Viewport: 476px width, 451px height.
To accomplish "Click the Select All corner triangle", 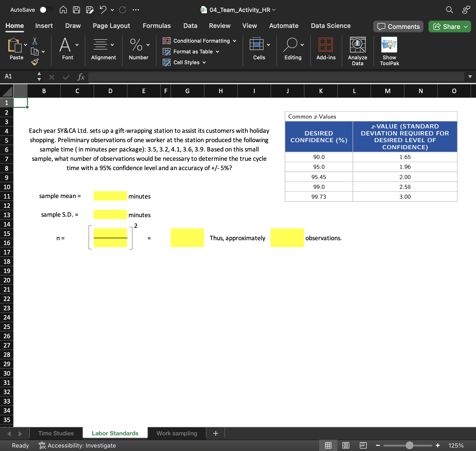I will [x=7, y=91].
